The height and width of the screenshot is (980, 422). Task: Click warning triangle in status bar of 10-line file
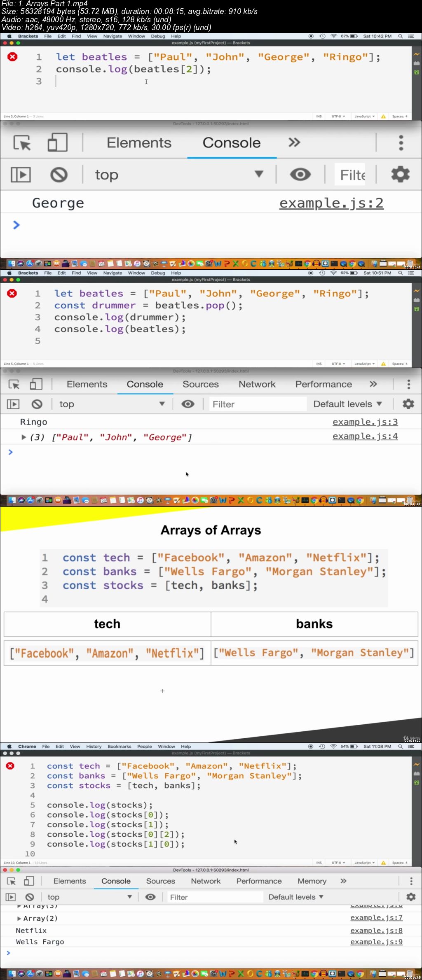383,863
